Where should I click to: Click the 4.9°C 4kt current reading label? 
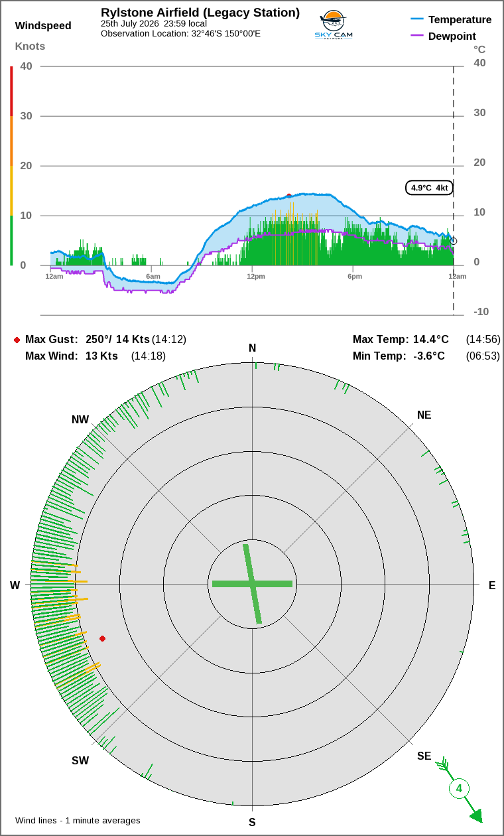[430, 188]
